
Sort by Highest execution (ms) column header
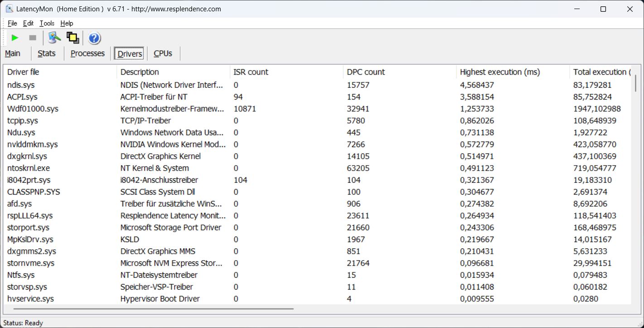coord(500,72)
